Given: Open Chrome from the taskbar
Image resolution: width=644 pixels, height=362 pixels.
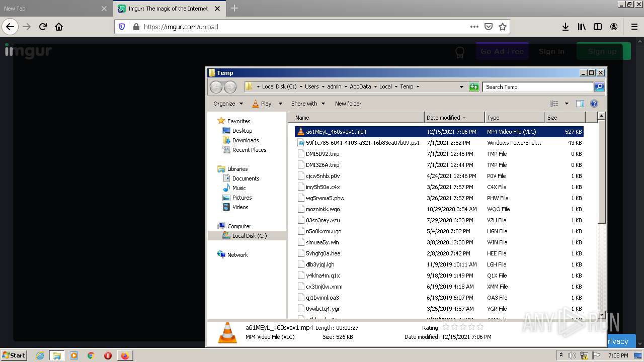Looking at the screenshot, I should (91, 355).
